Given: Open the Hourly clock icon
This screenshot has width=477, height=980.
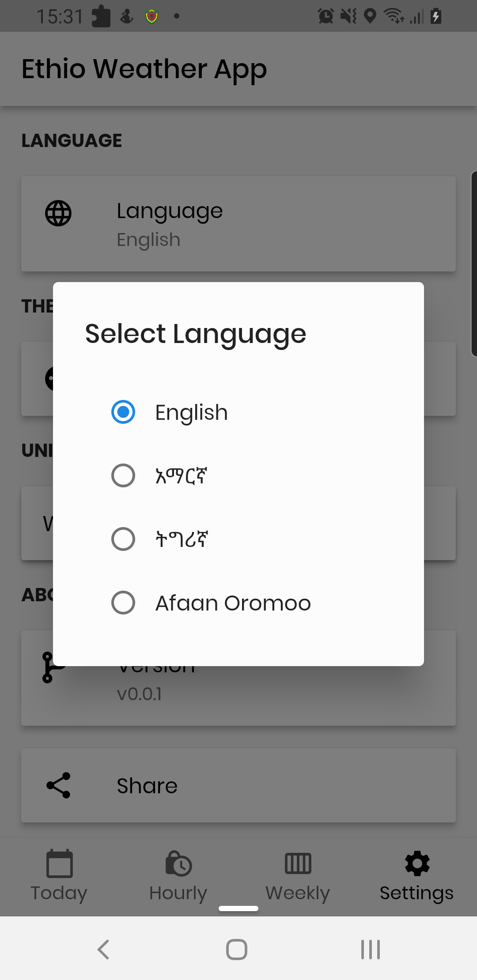Looking at the screenshot, I should coord(178,863).
